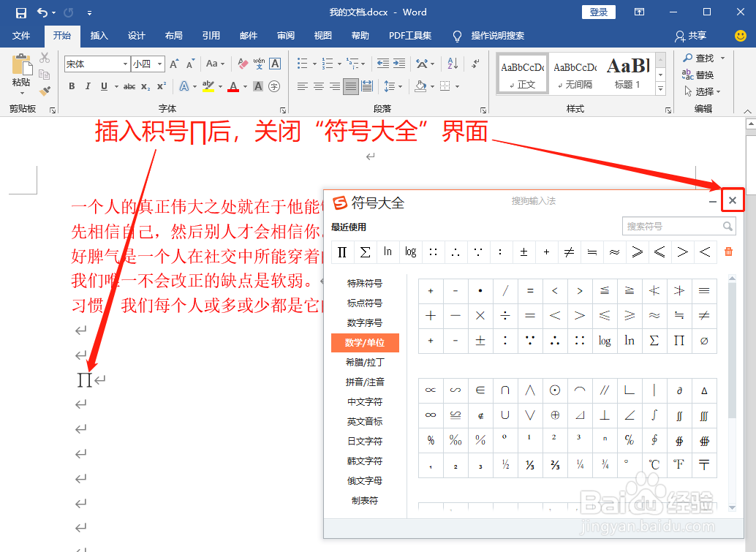The width and height of the screenshot is (756, 552).
Task: Apply the yellow text highlight color
Action: click(208, 86)
